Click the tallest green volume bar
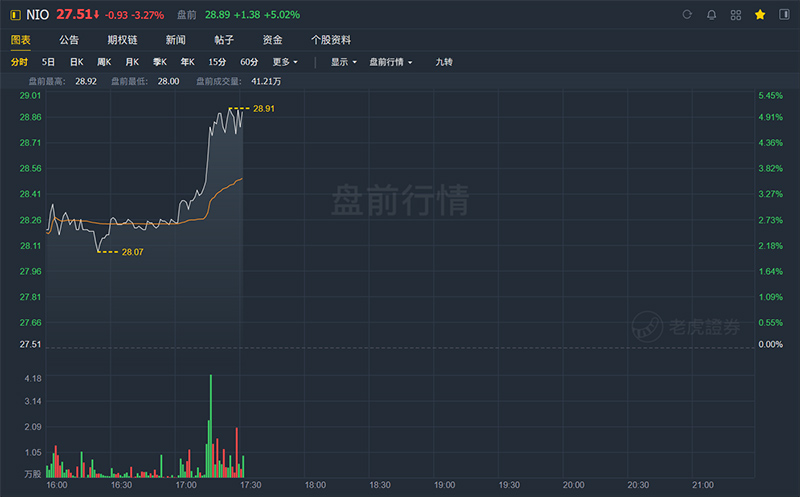This screenshot has height=497, width=800. [x=211, y=426]
